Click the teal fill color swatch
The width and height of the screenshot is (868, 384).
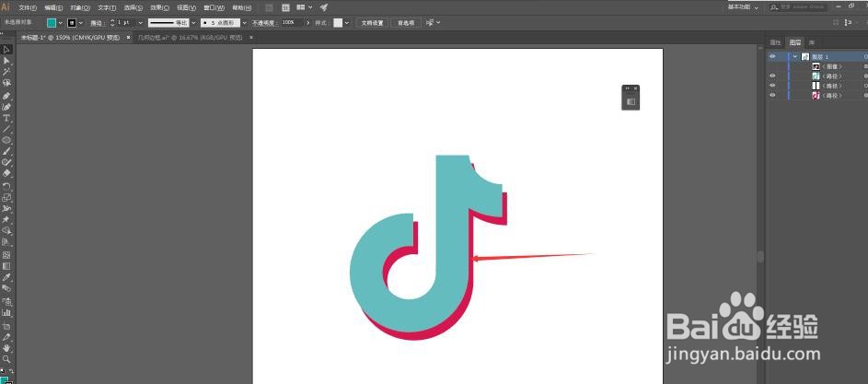52,23
